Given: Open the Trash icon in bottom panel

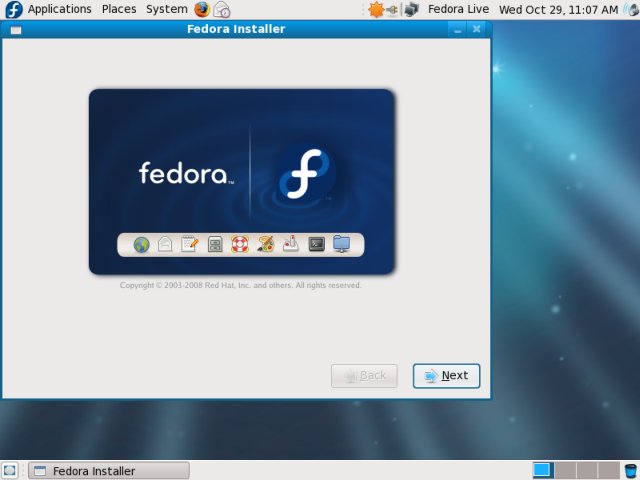Looking at the screenshot, I should (x=631, y=471).
